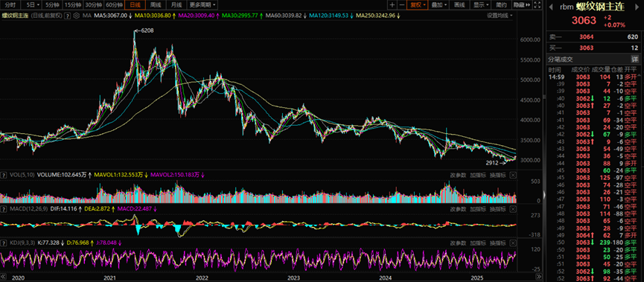This screenshot has height=282, width=644.
Task: Close the MACD indicator panel
Action: coord(512,209)
